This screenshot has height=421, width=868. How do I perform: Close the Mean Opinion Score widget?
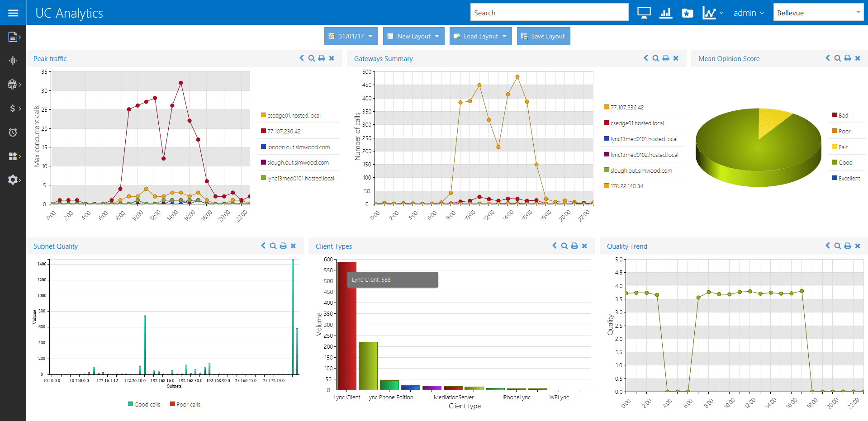tap(858, 58)
